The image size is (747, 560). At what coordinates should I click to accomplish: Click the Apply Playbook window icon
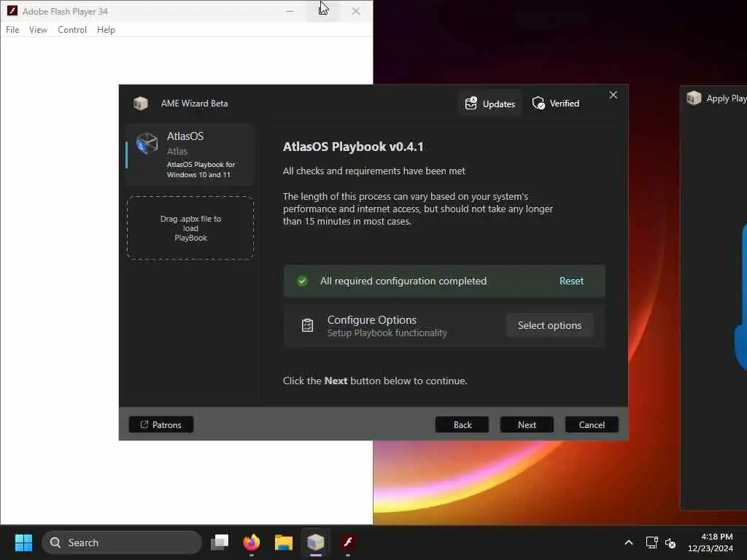[x=694, y=98]
